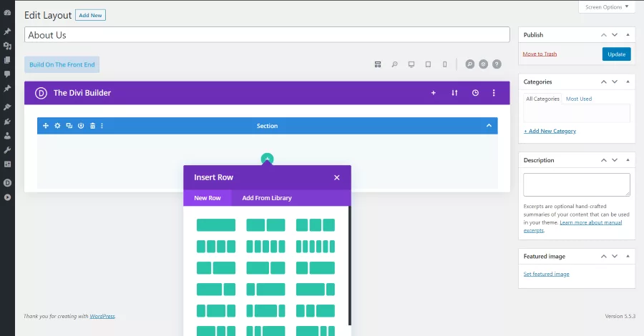Click the Section power icon to save to library
Viewport: 644px width, 336px height.
pos(81,126)
